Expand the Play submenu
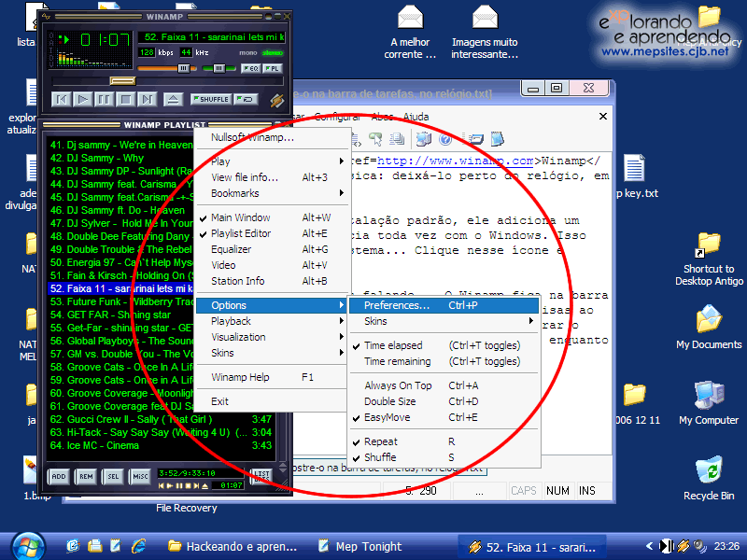The height and width of the screenshot is (560, 747). click(x=272, y=161)
